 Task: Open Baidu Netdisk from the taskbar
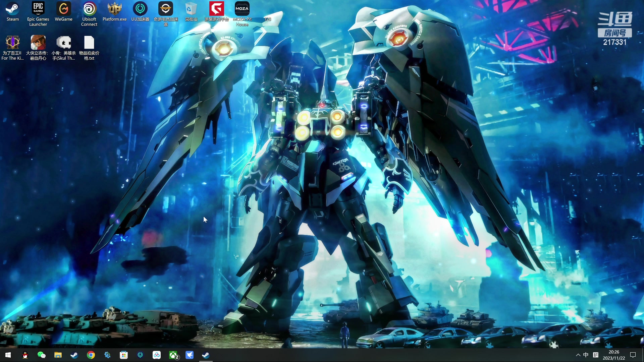pos(157,355)
